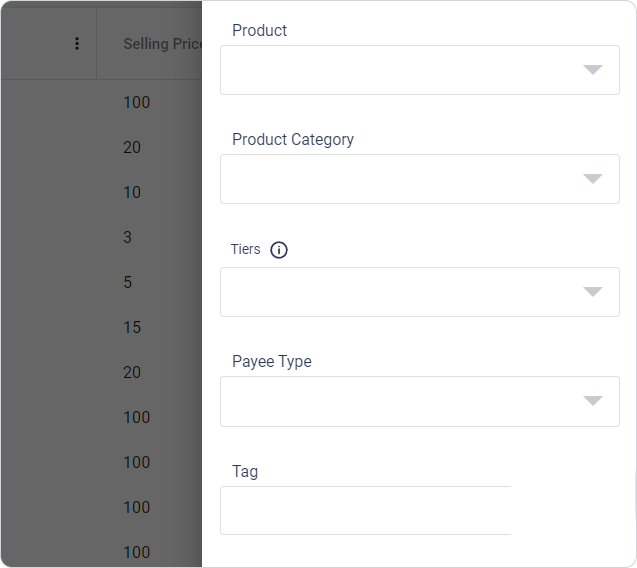Click the Payee Type field label

[x=272, y=361]
